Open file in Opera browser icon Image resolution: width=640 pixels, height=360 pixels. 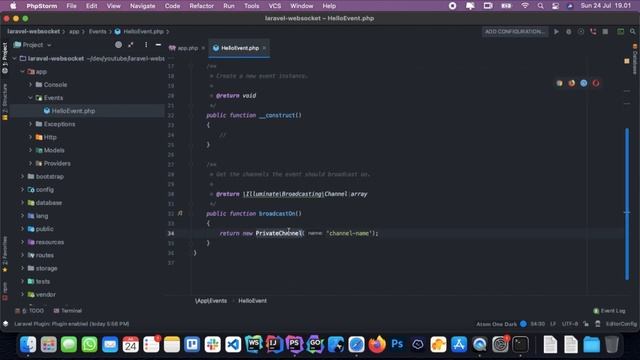coord(596,83)
